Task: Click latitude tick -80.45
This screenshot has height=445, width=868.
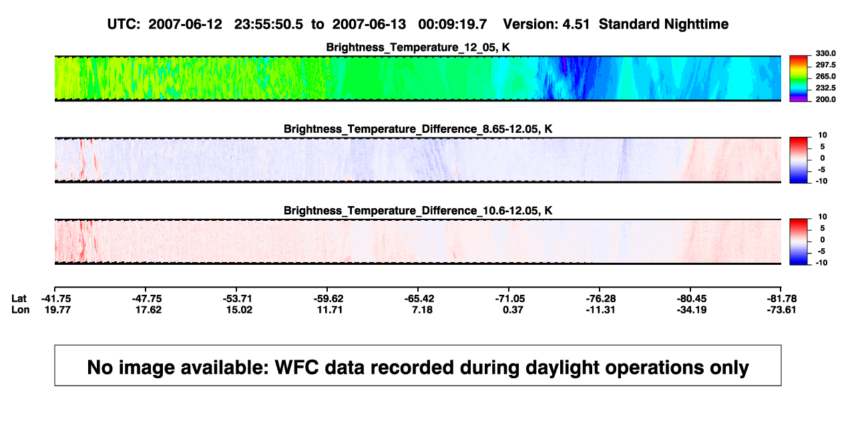Action: pos(690,298)
